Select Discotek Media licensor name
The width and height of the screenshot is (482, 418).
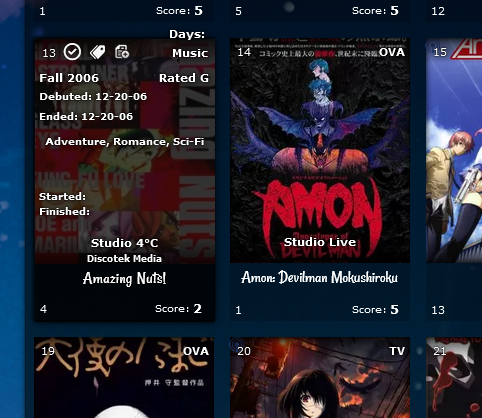pyautogui.click(x=124, y=259)
